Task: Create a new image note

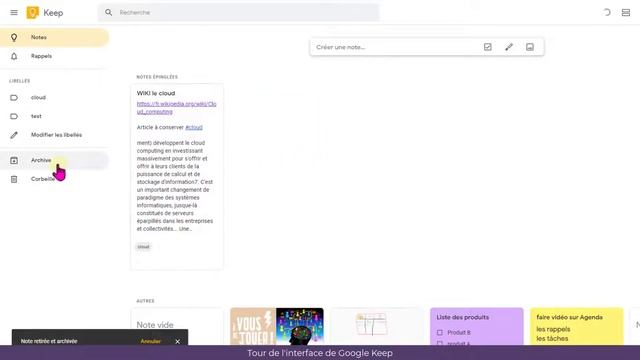Action: tap(530, 47)
